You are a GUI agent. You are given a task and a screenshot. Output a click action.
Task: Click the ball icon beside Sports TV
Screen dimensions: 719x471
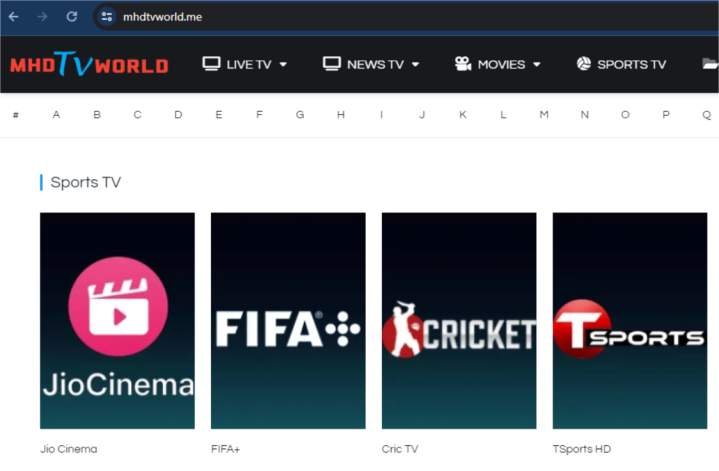coord(584,64)
